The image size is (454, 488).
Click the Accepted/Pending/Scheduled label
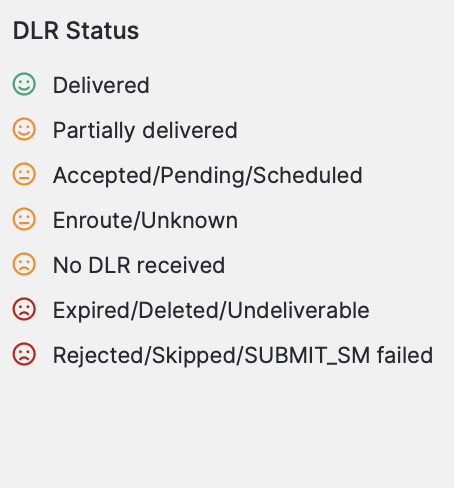pos(208,176)
